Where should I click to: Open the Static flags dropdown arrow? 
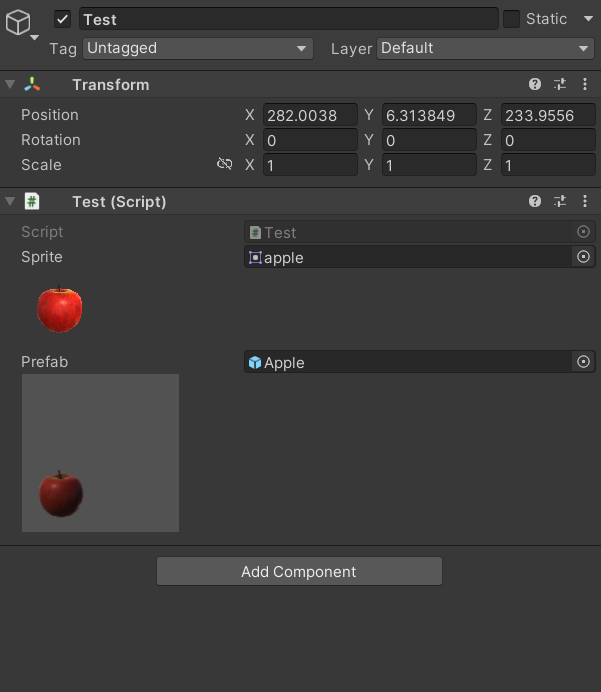pos(588,19)
